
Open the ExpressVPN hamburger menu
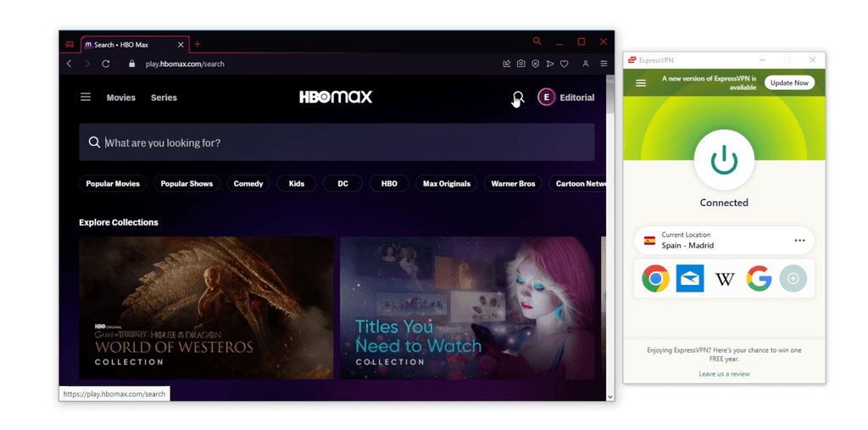tap(641, 83)
